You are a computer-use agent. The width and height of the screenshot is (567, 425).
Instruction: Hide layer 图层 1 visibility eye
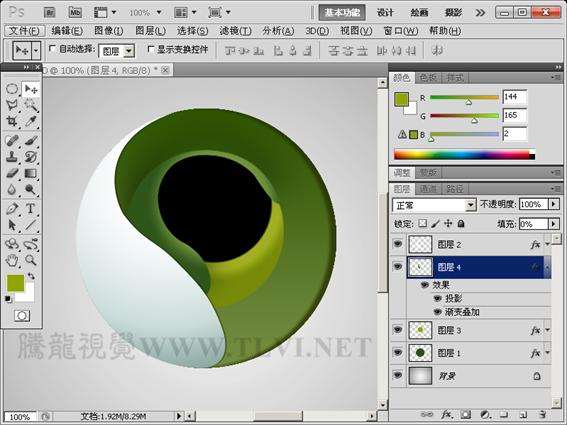pos(398,353)
